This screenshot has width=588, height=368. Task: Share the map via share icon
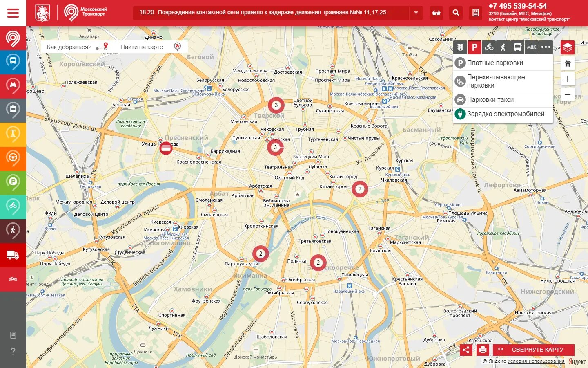click(466, 350)
